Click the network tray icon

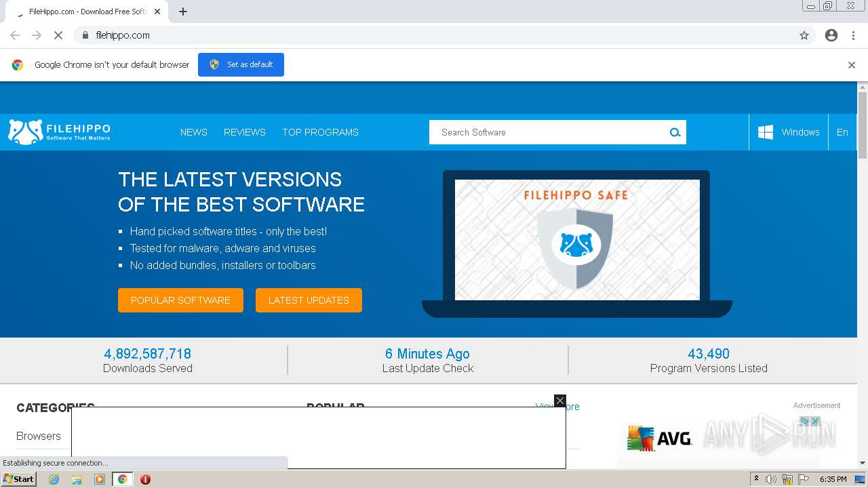pos(787,479)
